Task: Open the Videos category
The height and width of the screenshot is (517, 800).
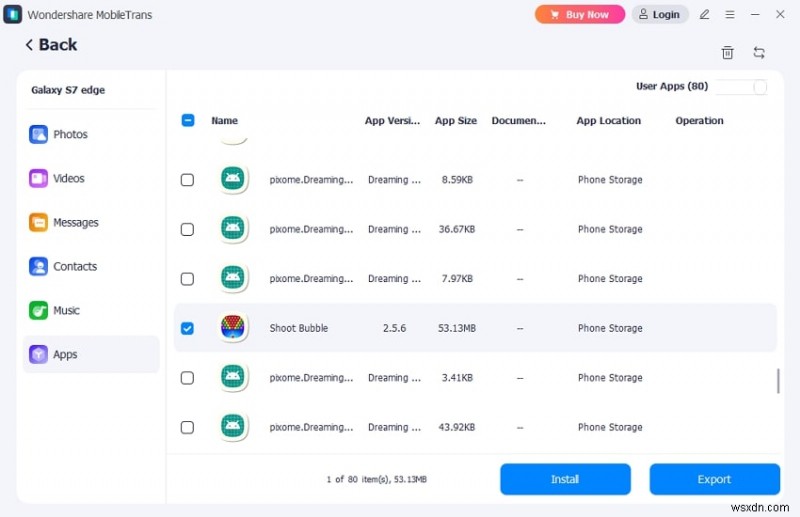Action: pos(91,178)
